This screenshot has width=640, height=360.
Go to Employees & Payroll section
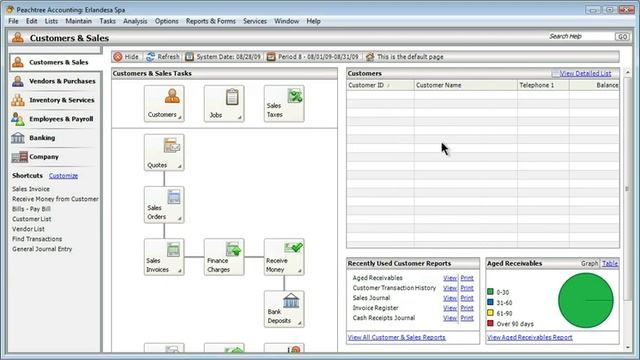click(x=55, y=119)
